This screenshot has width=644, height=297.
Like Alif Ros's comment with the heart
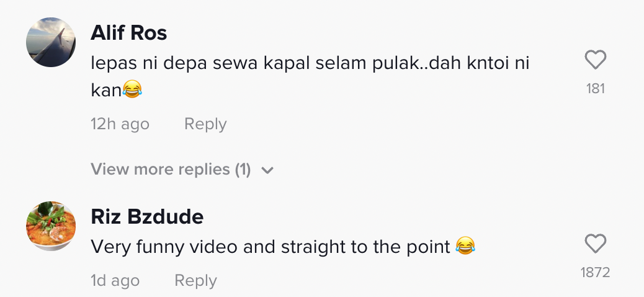point(596,60)
